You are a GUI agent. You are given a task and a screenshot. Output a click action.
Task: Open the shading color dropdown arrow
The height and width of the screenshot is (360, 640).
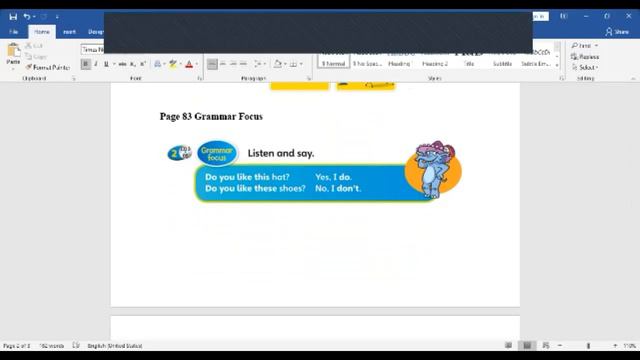[285, 64]
